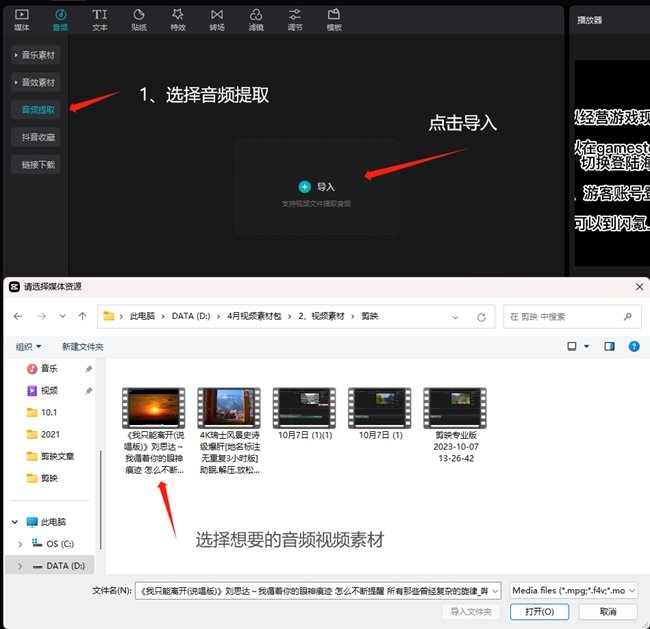Open the 组织 (Organize) menu

[x=28, y=347]
